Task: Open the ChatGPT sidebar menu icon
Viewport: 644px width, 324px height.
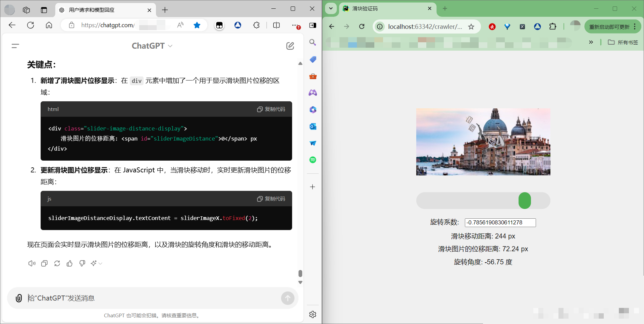Action: click(15, 46)
